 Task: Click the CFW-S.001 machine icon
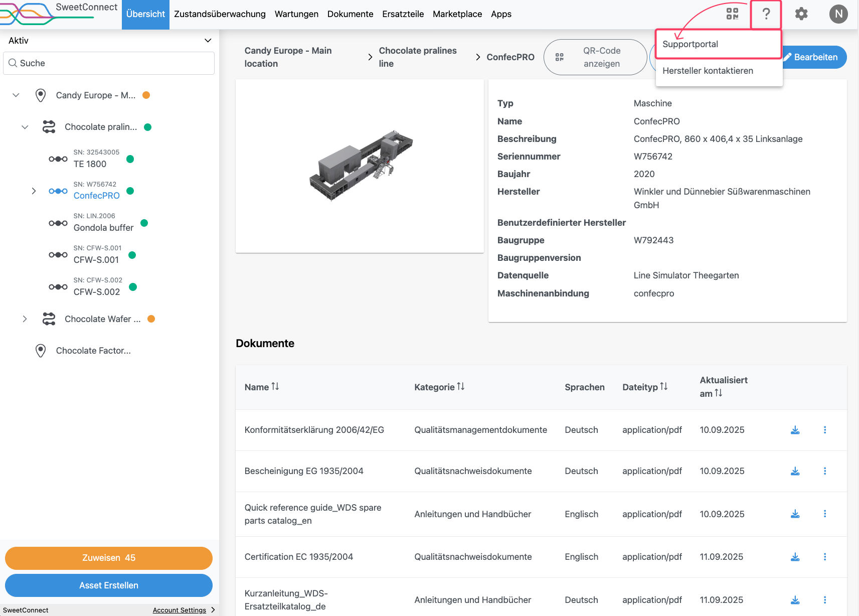pyautogui.click(x=58, y=255)
